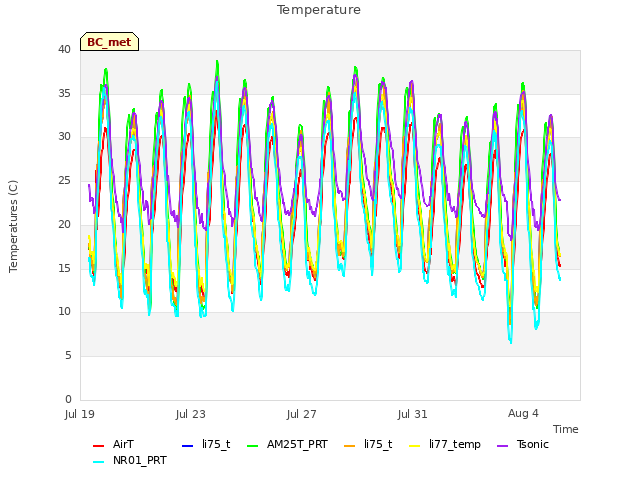Viewport: 640px width, 480px height.
Task: Click the Time x-axis title
Action: coord(566,429)
